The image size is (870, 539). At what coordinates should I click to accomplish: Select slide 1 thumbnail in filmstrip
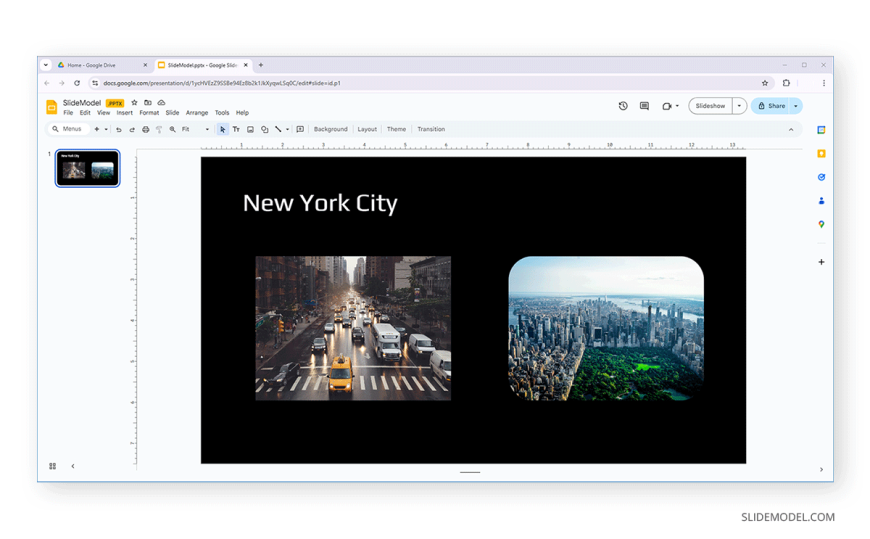click(88, 168)
